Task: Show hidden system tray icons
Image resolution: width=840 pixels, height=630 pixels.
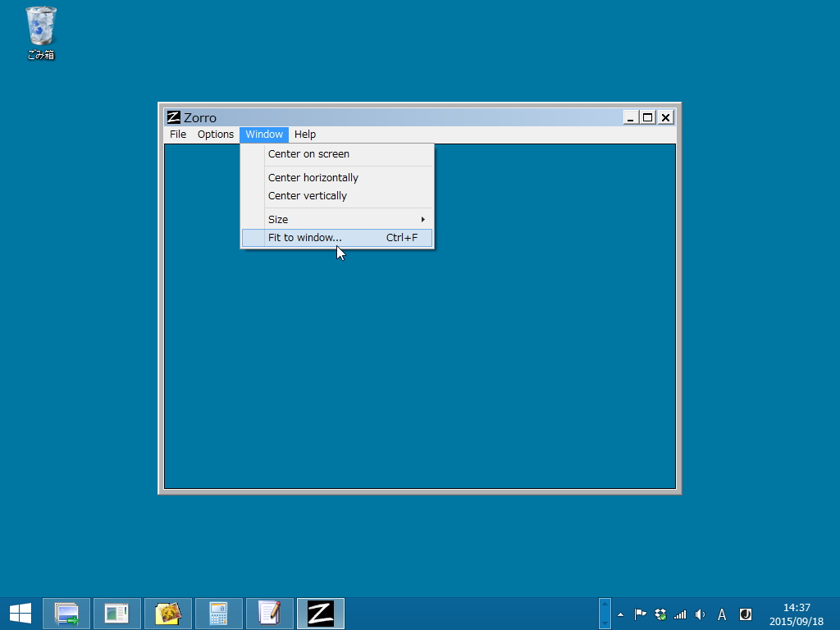Action: pyautogui.click(x=620, y=614)
